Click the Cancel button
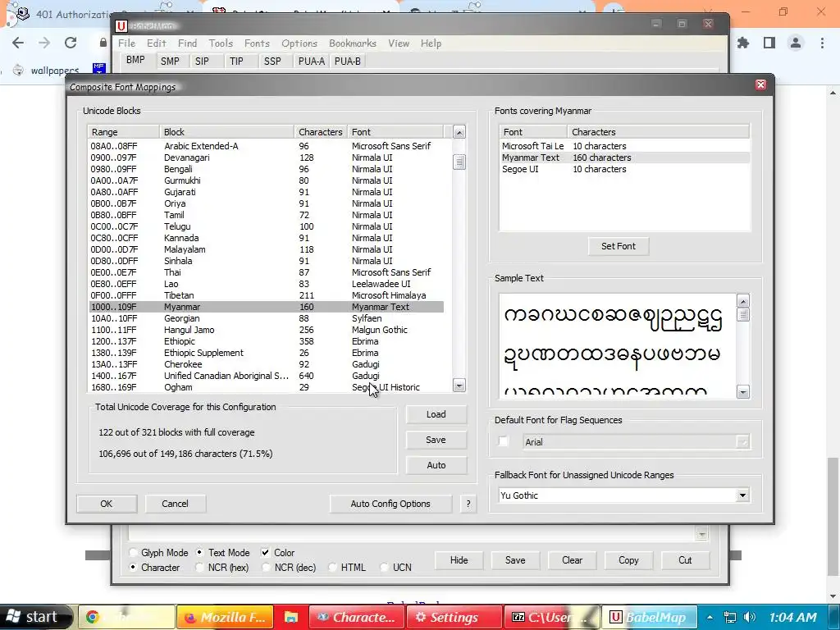The height and width of the screenshot is (630, 840). pyautogui.click(x=176, y=504)
